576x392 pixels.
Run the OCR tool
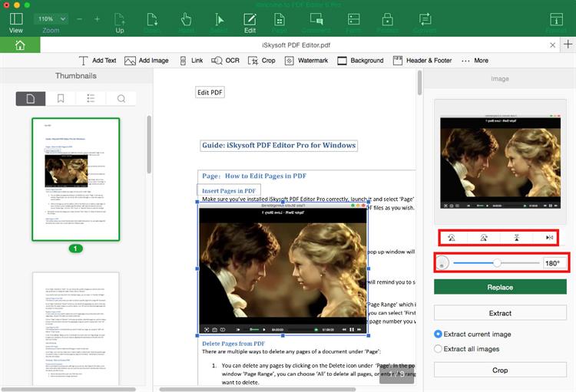pyautogui.click(x=225, y=61)
